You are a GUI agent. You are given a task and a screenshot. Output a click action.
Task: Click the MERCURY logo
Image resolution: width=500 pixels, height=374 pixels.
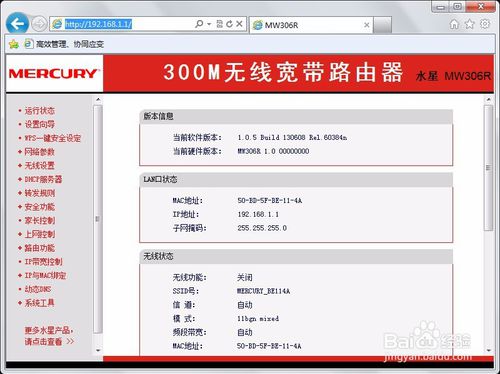tap(54, 73)
